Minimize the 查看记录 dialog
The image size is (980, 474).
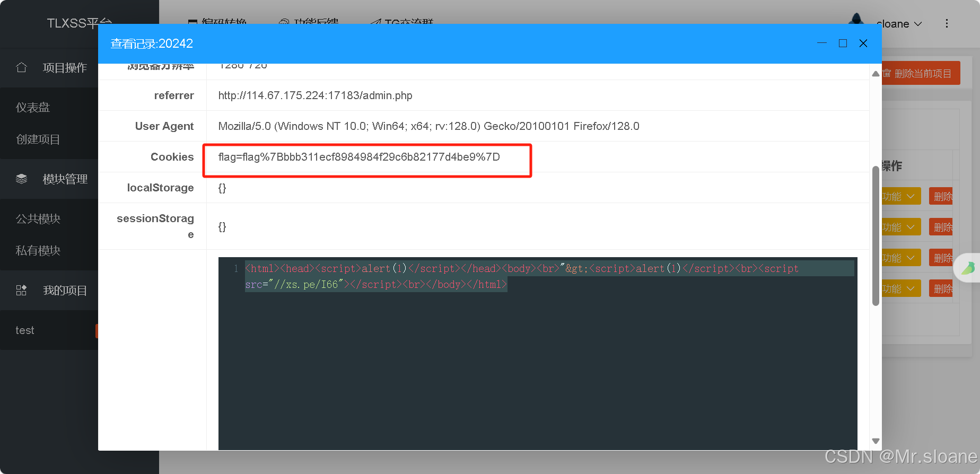pos(822,43)
